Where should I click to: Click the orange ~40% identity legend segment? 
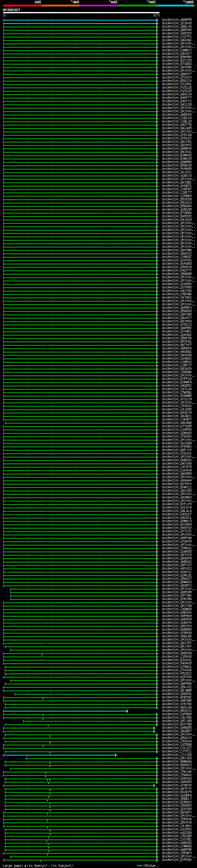[61, 6]
